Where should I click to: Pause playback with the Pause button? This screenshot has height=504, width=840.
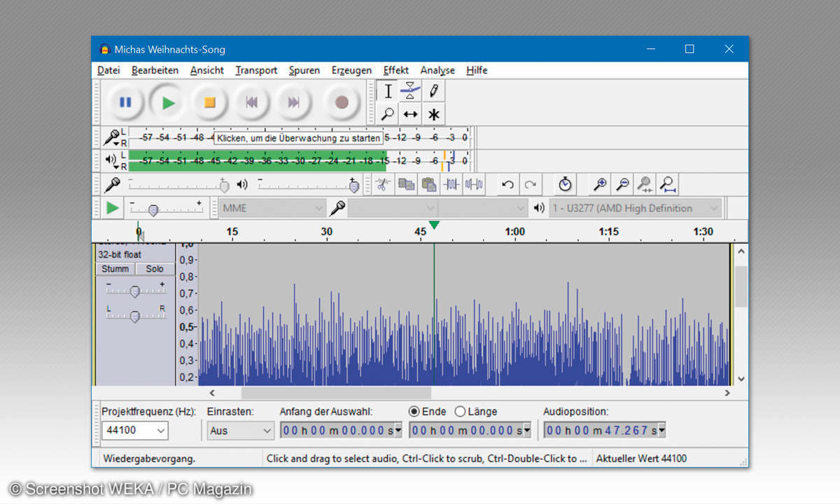[x=125, y=102]
